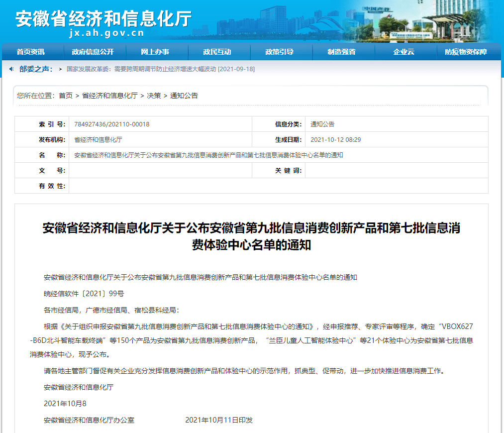504x433 pixels.
Task: Go to 决策 via the breadcrumb
Action: click(154, 96)
